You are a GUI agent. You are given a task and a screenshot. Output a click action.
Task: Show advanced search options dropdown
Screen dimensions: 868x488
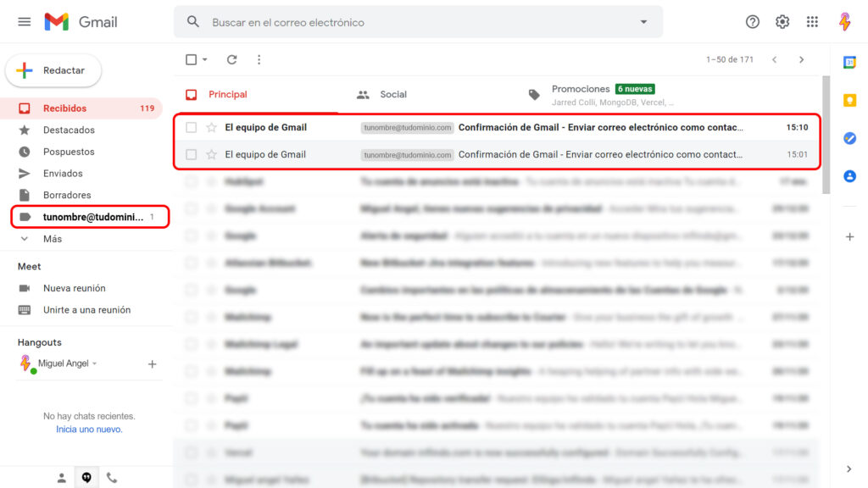644,22
